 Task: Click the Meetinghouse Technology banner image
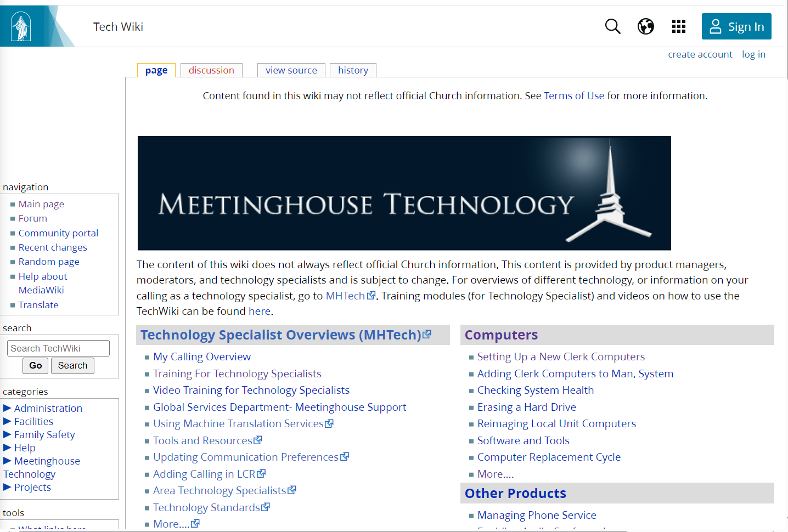coord(404,193)
